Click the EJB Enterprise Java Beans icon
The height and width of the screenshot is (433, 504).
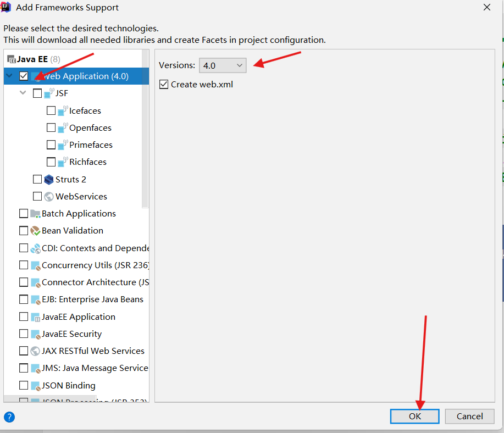(x=35, y=299)
